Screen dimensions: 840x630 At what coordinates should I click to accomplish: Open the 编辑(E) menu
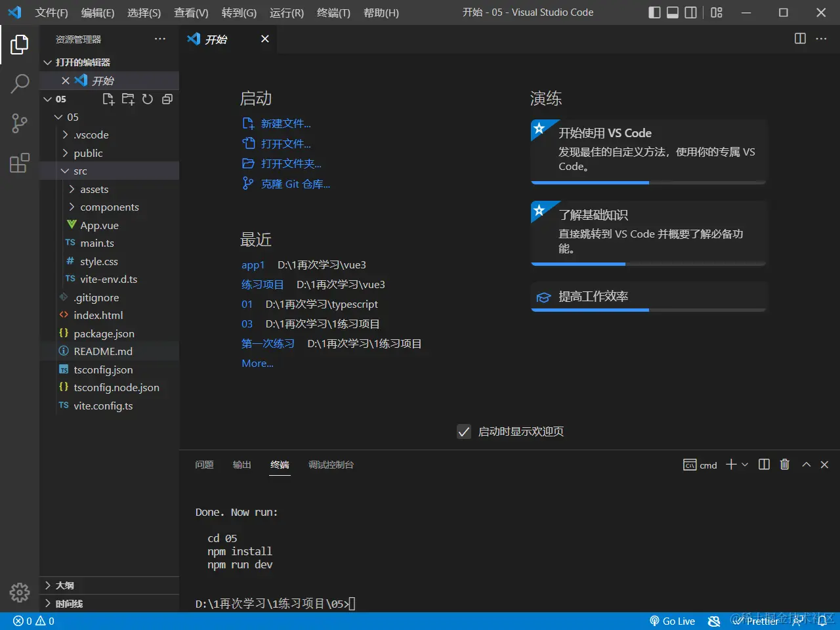coord(98,12)
